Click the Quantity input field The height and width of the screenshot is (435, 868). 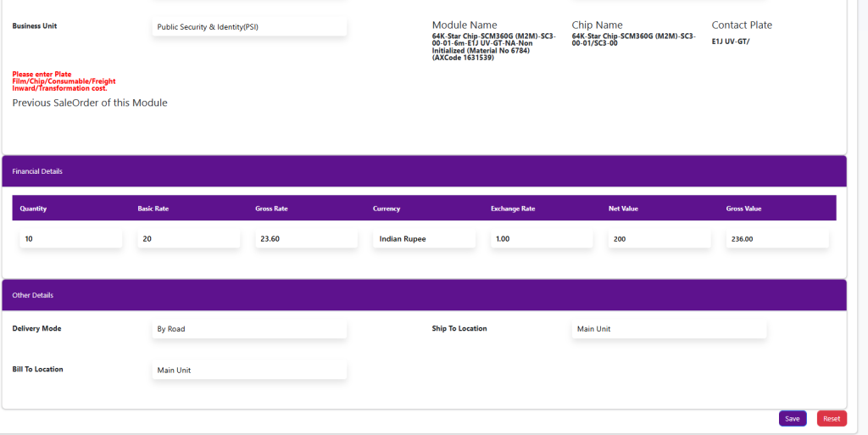pyautogui.click(x=71, y=239)
